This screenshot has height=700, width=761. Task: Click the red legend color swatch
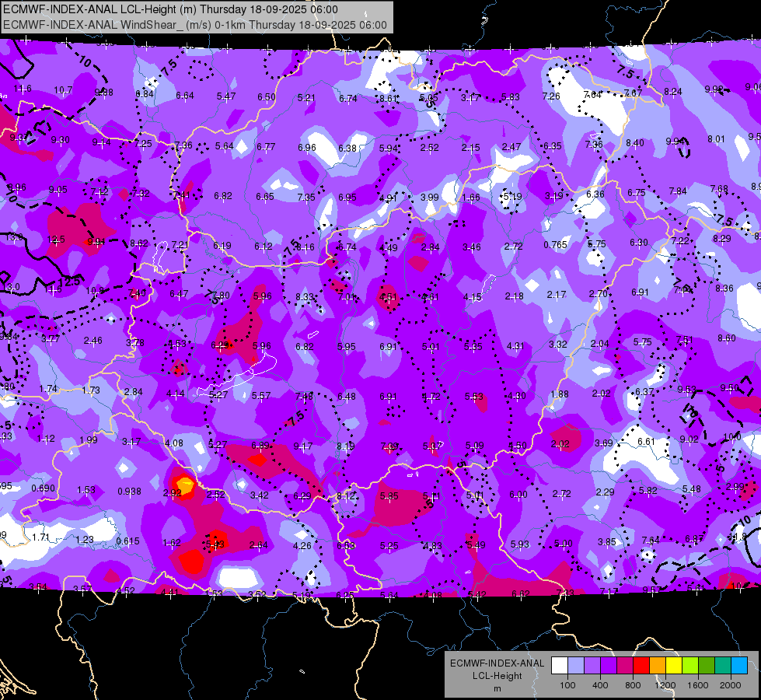(641, 666)
